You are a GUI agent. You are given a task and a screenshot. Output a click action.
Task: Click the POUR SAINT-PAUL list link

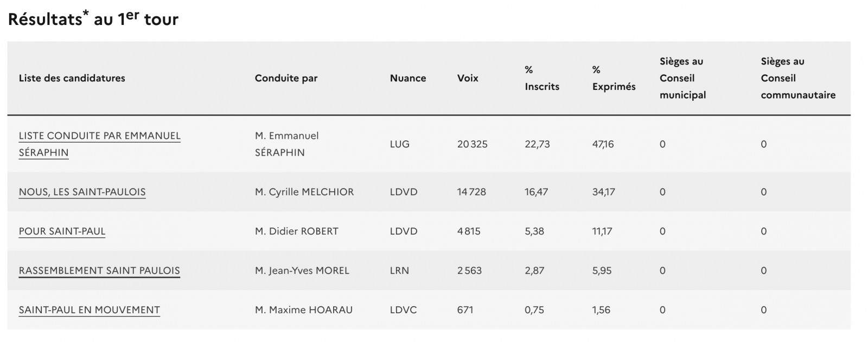click(x=62, y=231)
